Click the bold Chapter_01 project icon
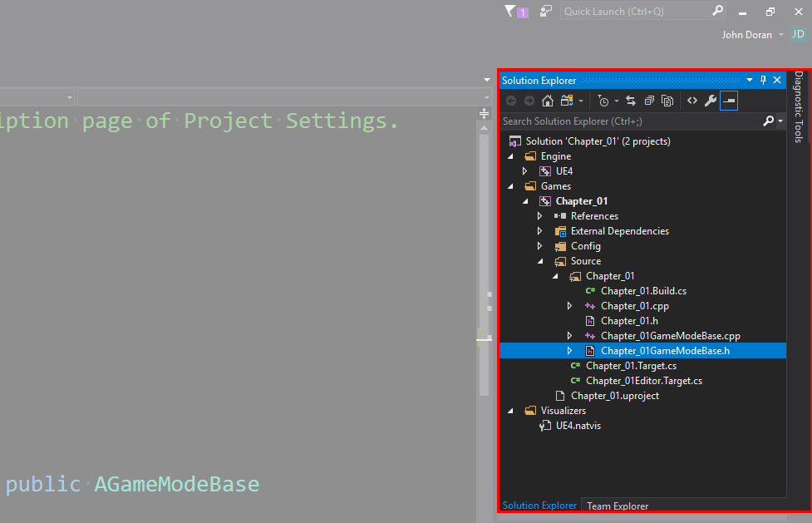Viewport: 812px width, 523px height. (x=545, y=201)
